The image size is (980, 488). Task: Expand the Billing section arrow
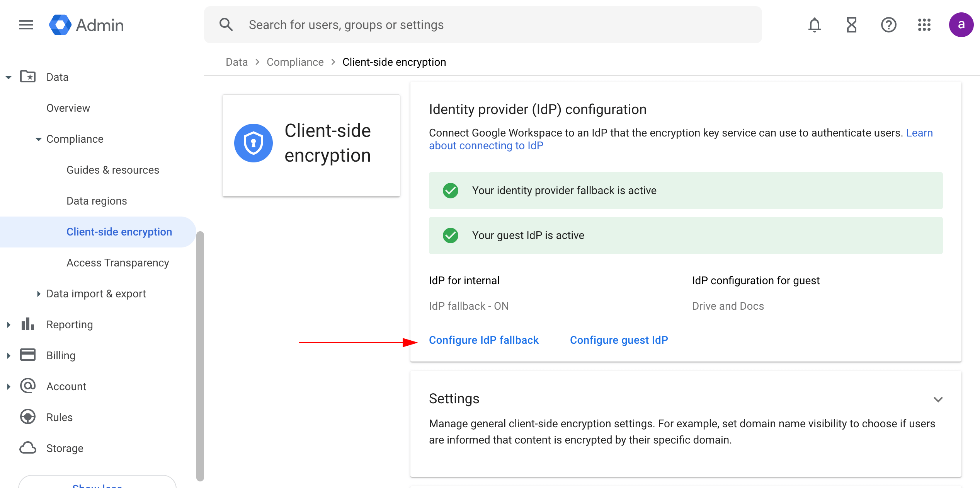pyautogui.click(x=9, y=356)
